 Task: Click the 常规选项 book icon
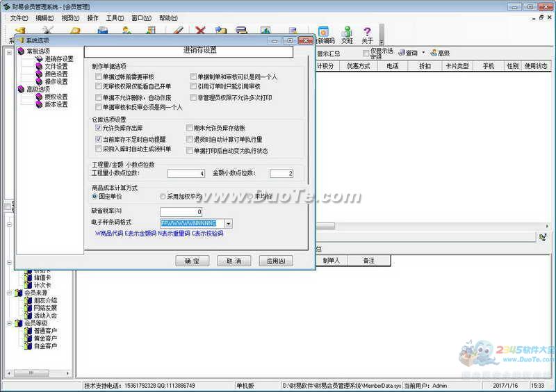click(x=22, y=51)
